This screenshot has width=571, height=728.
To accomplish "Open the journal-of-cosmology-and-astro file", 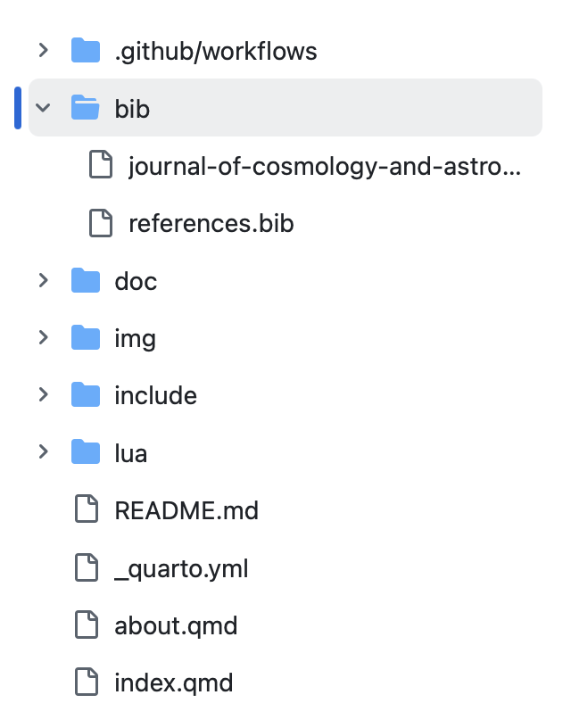I will point(324,166).
